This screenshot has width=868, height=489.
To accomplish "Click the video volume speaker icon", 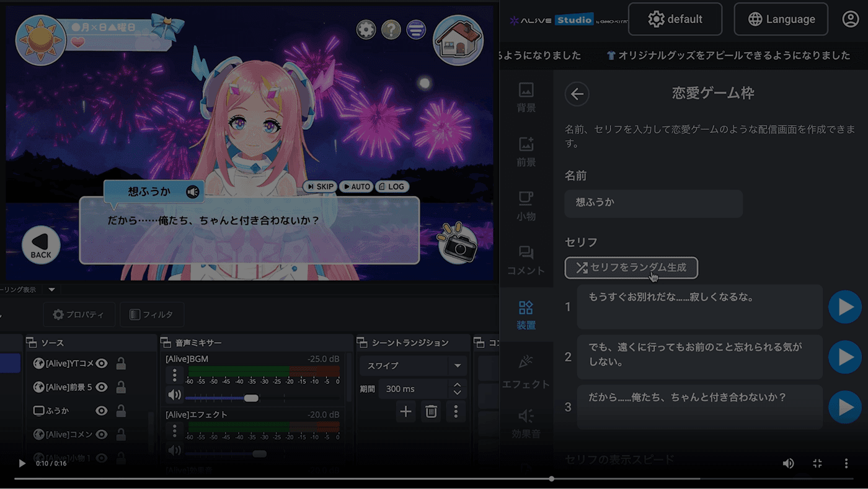I will (x=788, y=464).
